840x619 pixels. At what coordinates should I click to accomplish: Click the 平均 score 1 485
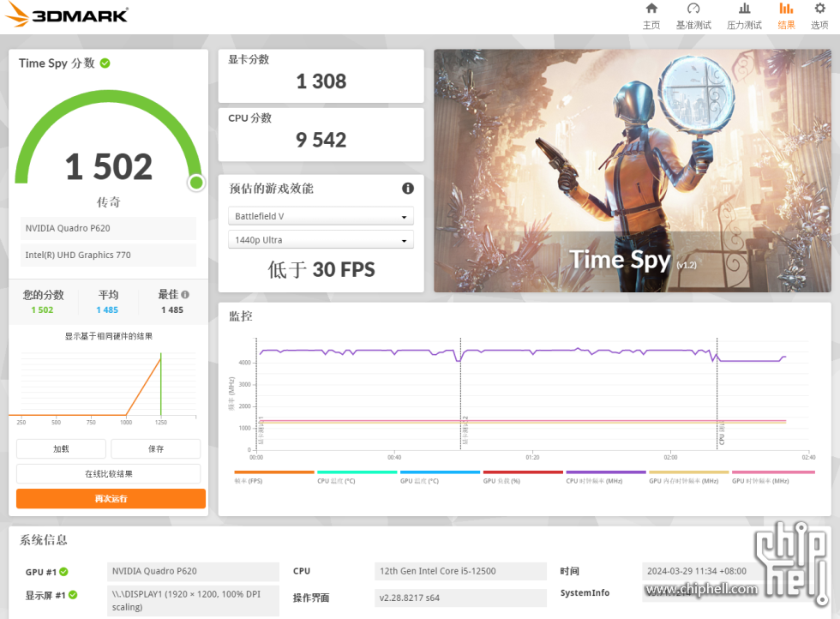coord(107,309)
